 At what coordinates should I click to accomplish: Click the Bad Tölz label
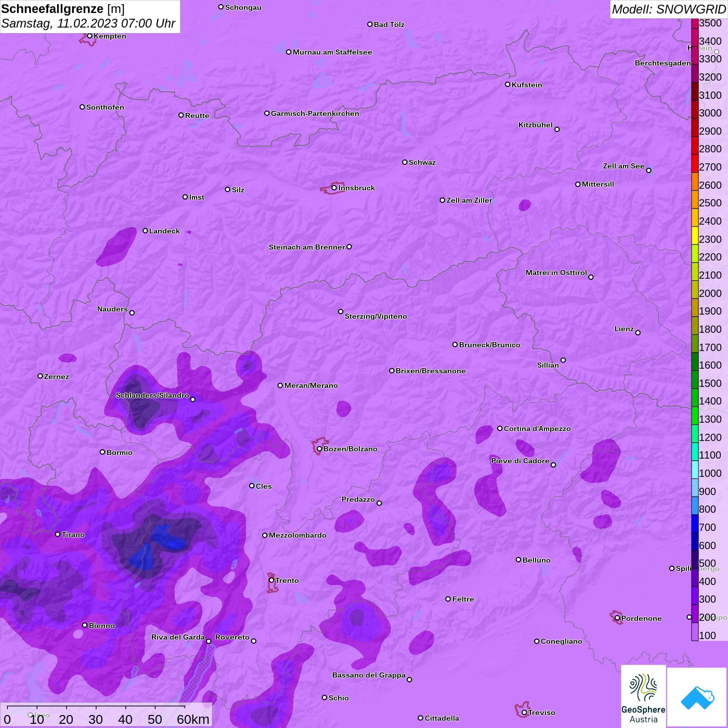coord(389,24)
